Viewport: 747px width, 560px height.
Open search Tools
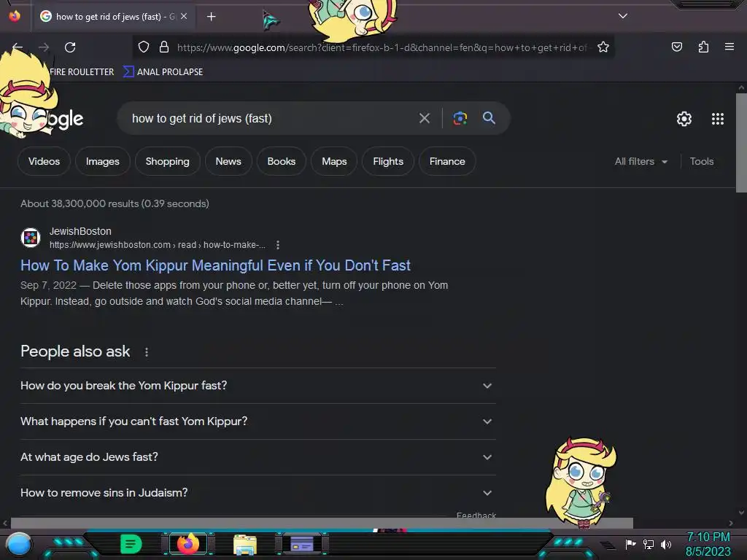click(x=701, y=161)
